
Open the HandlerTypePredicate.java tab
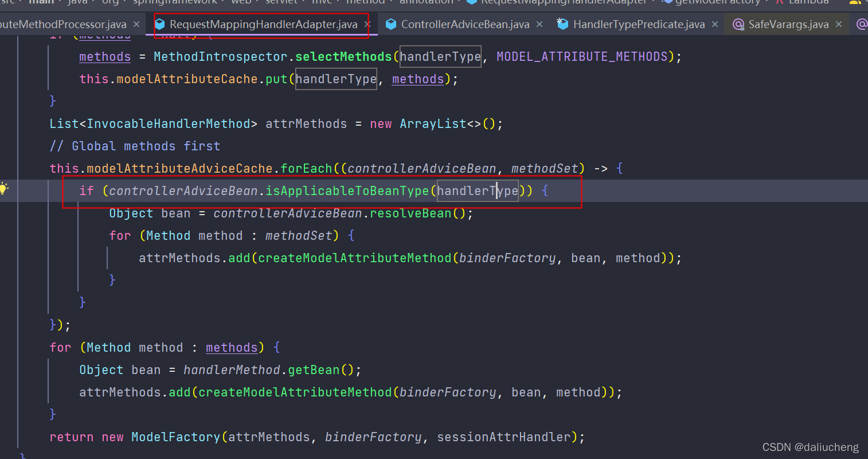(x=639, y=24)
